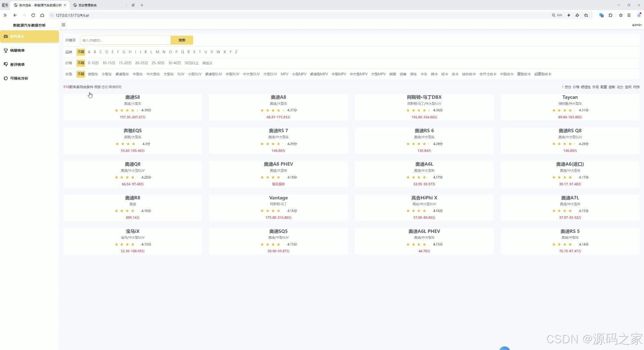
Task: Select SUV in the car type filter
Action: click(181, 74)
